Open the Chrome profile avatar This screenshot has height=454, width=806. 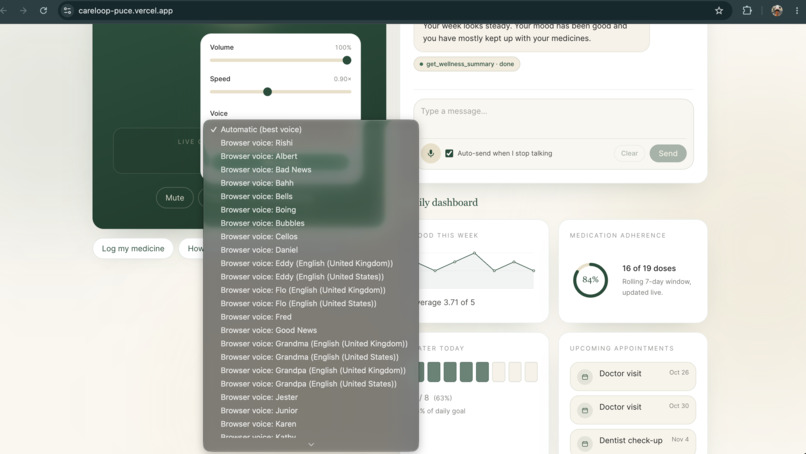[777, 10]
